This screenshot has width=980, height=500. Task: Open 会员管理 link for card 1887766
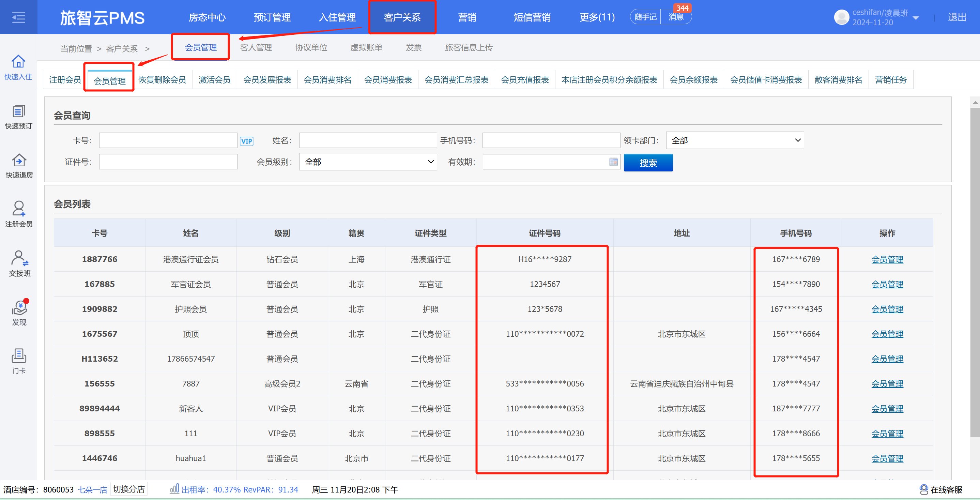click(x=887, y=259)
